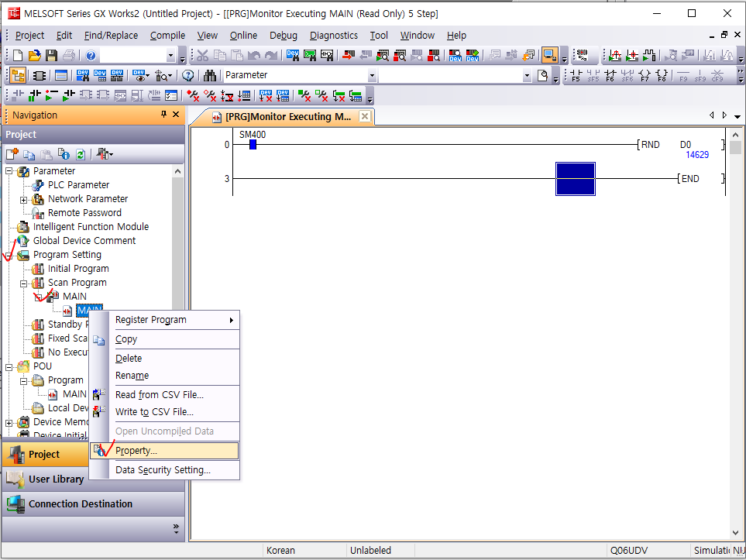Collapse the Scan Program node
This screenshot has width=746, height=560.
(23, 283)
